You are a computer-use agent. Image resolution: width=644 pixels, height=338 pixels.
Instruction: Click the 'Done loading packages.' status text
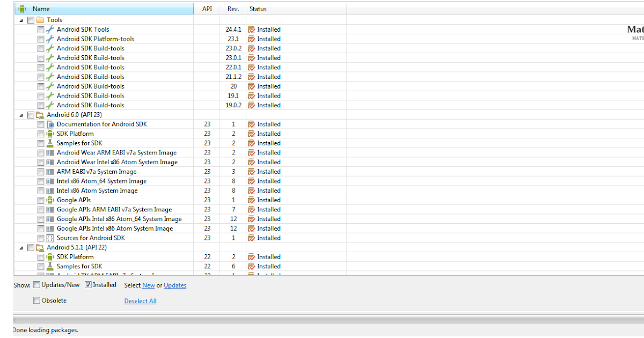click(x=46, y=330)
